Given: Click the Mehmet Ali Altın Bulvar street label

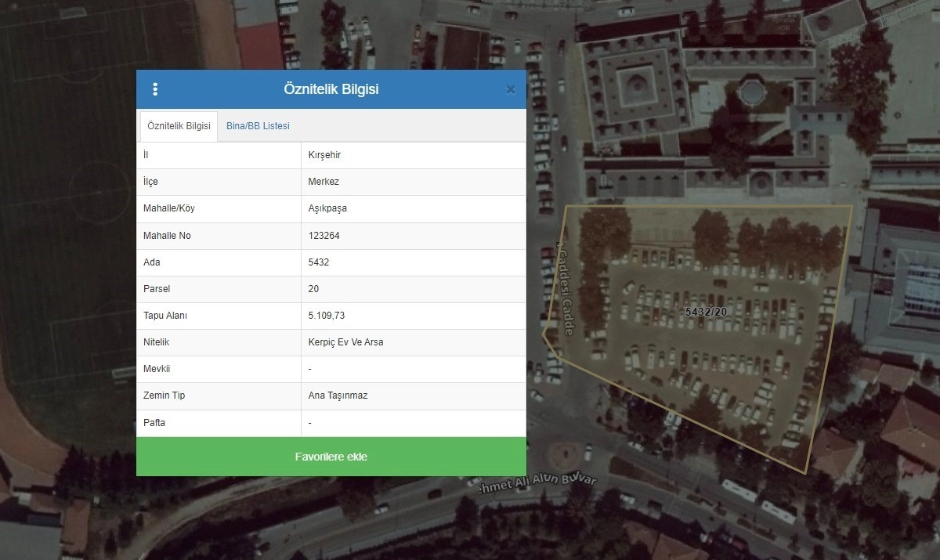Looking at the screenshot, I should [x=537, y=483].
